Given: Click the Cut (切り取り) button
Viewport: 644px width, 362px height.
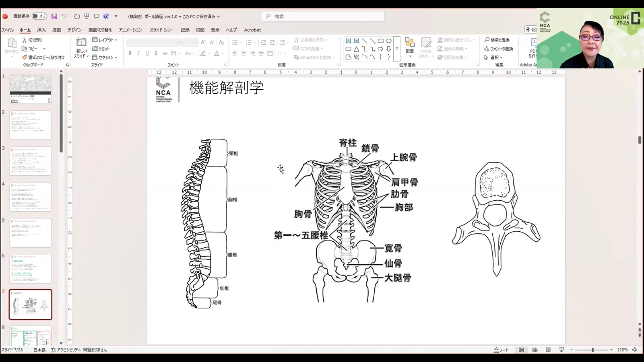Looking at the screenshot, I should point(32,40).
